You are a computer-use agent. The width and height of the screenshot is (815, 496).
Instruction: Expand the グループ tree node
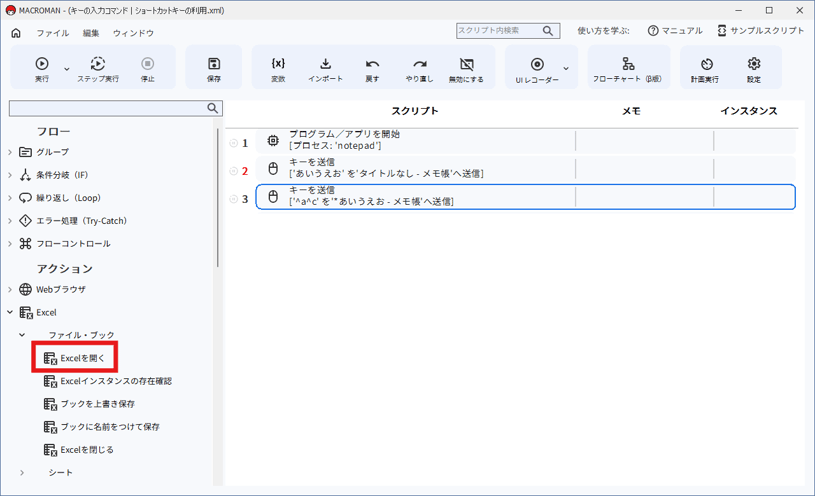coord(10,152)
